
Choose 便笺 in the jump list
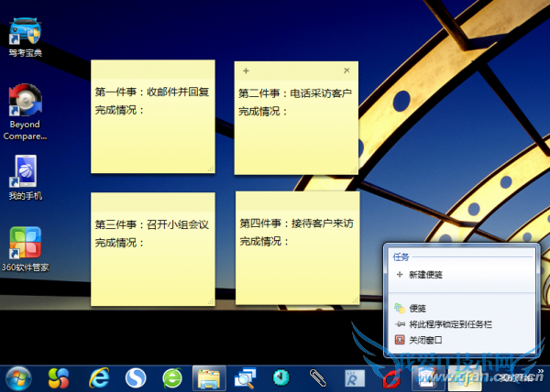coord(462,309)
